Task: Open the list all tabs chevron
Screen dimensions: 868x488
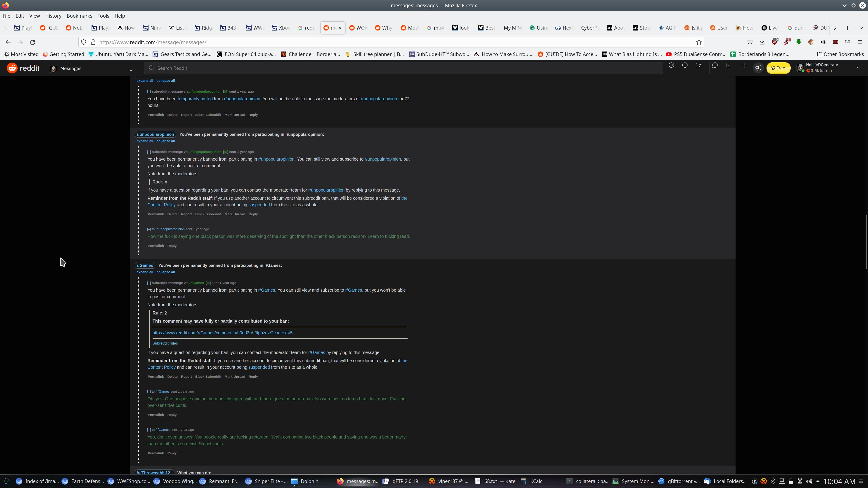Action: (x=861, y=28)
